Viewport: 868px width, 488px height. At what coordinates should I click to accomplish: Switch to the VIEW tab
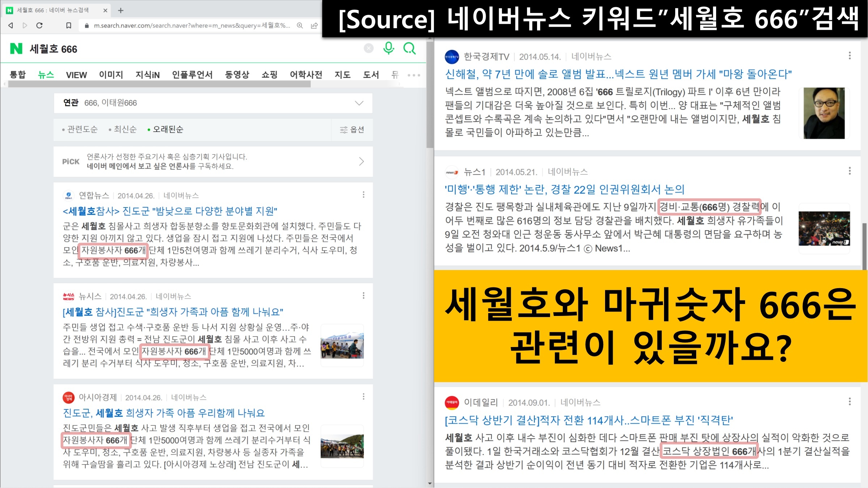(x=76, y=75)
